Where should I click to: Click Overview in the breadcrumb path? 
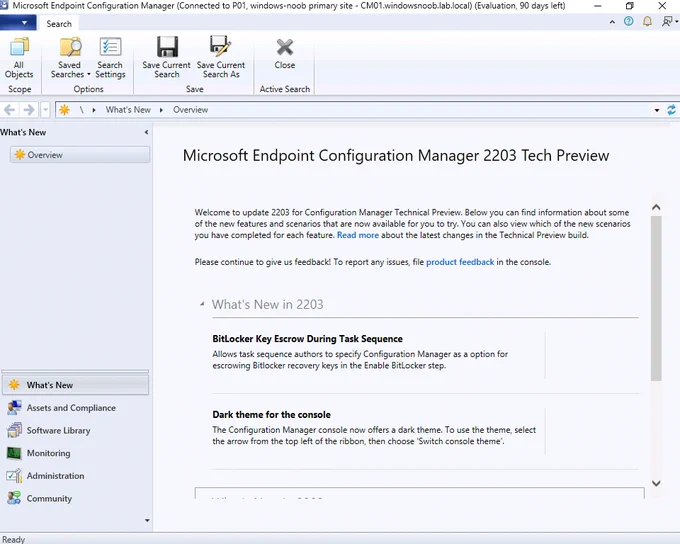point(190,110)
